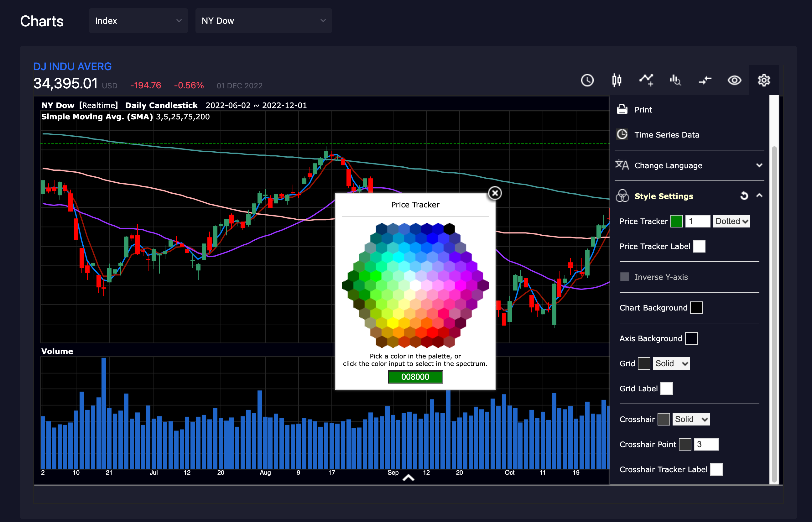Open the add technical indicator icon
The image size is (812, 522).
[646, 80]
